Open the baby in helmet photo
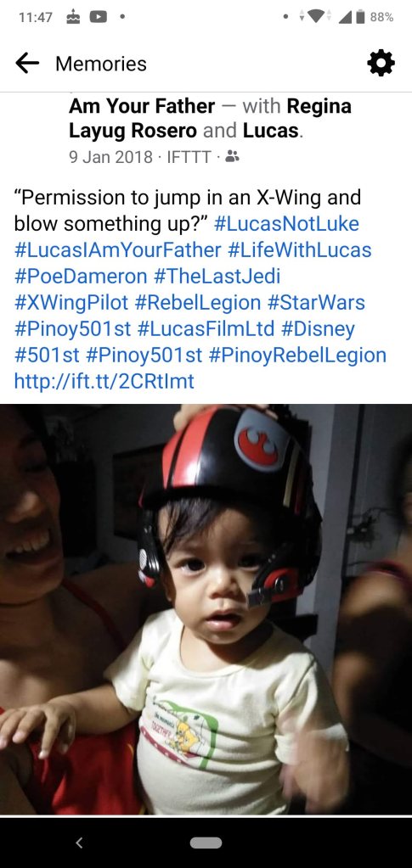Viewport: 412px width, 868px height. click(x=206, y=609)
